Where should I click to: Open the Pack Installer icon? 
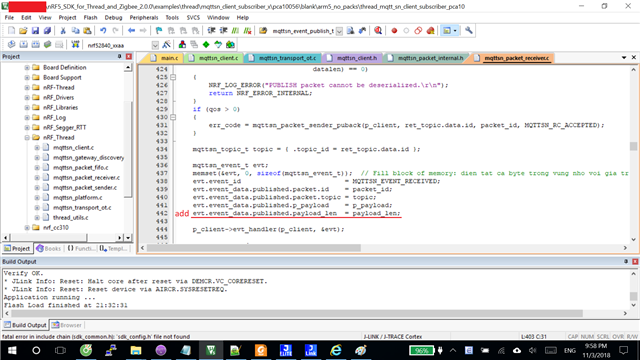(230, 44)
